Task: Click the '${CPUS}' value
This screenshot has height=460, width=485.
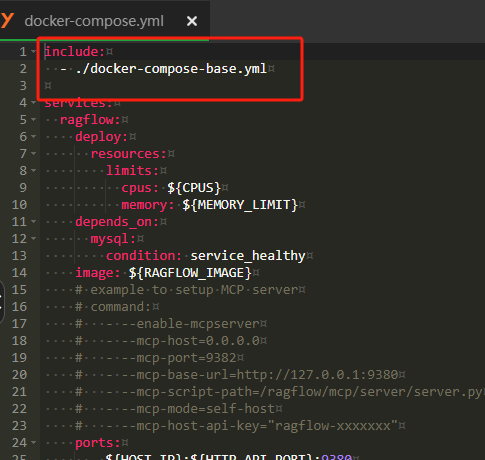Action: tap(194, 188)
